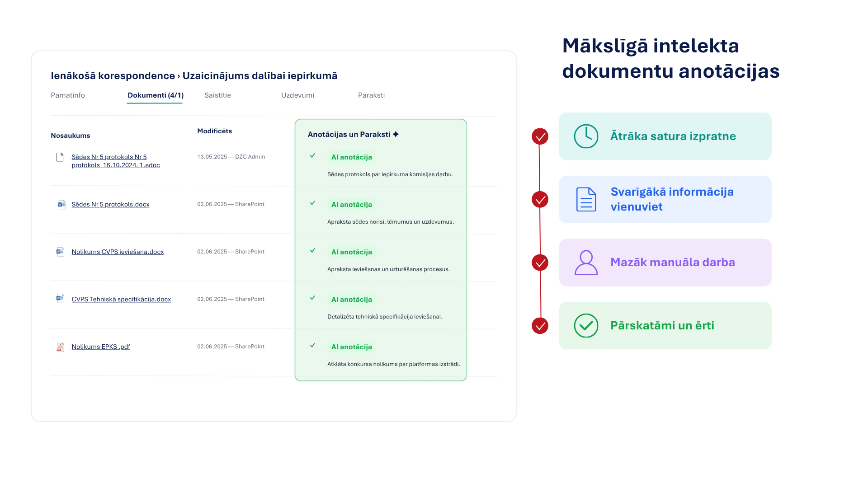Open Nolikums CVPS ieviešana.docx document
This screenshot has width=868, height=488.
(x=118, y=252)
